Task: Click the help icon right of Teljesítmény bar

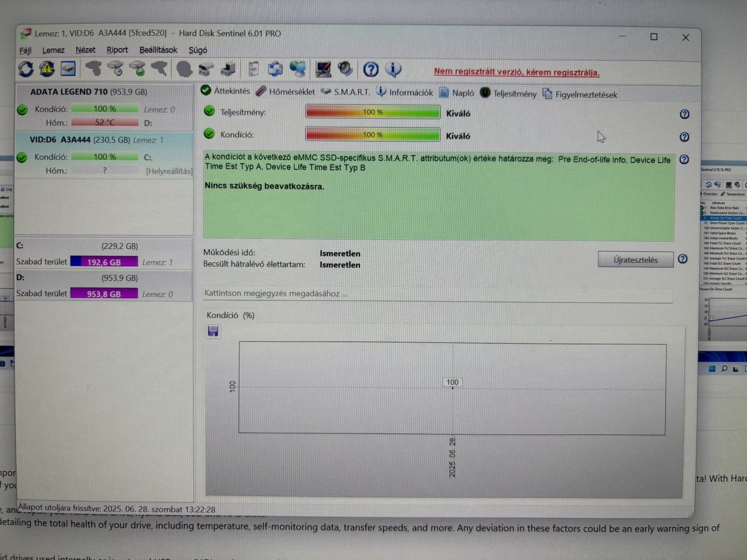Action: [x=684, y=114]
